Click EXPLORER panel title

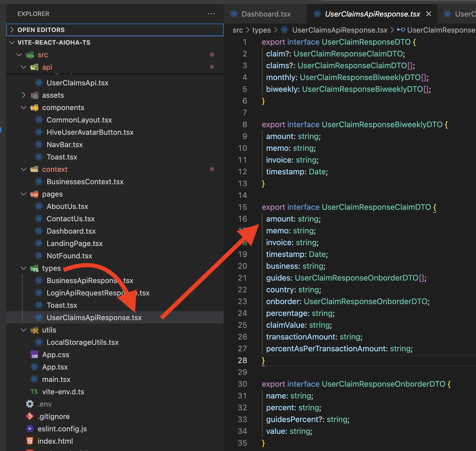(33, 14)
